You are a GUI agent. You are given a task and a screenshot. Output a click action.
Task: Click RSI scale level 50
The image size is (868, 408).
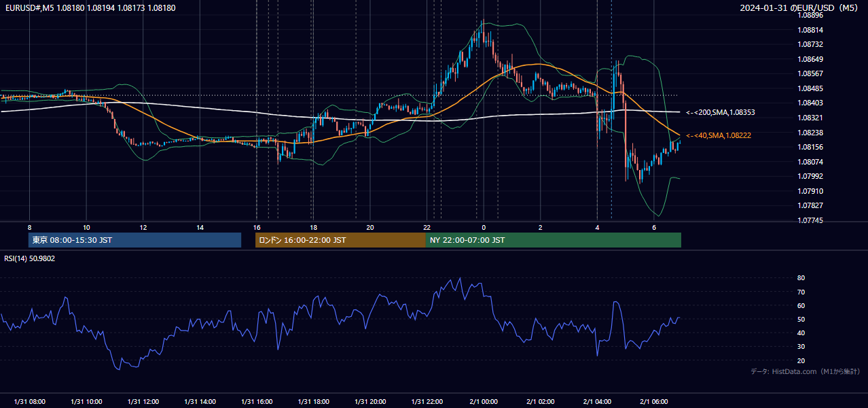[801, 319]
